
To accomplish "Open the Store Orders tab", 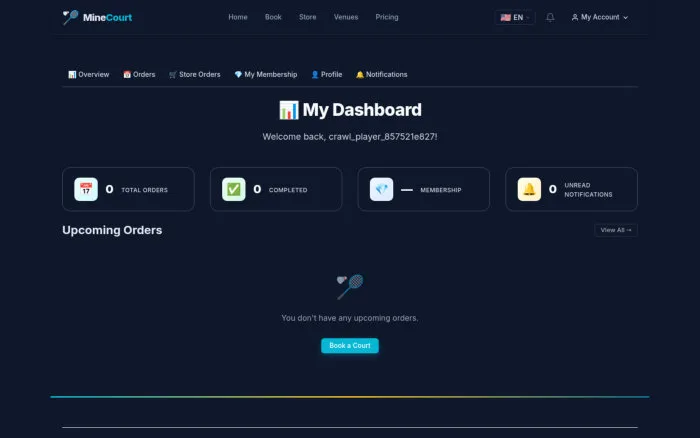I will 195,75.
